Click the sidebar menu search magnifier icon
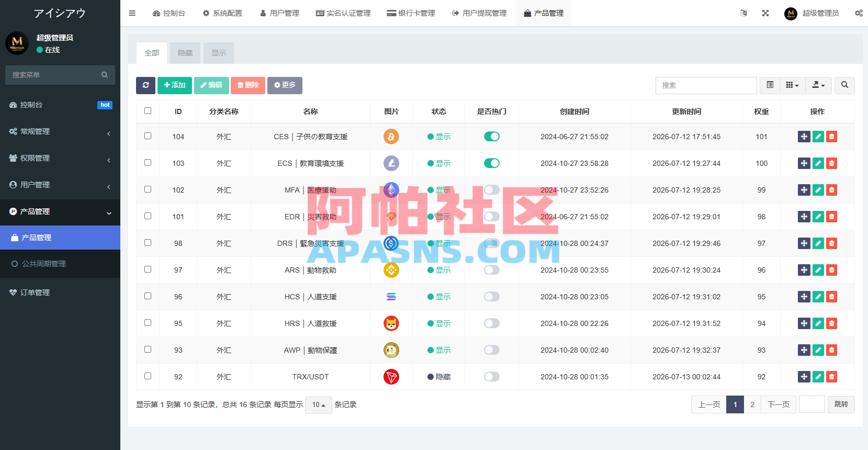This screenshot has width=868, height=450. tap(105, 75)
